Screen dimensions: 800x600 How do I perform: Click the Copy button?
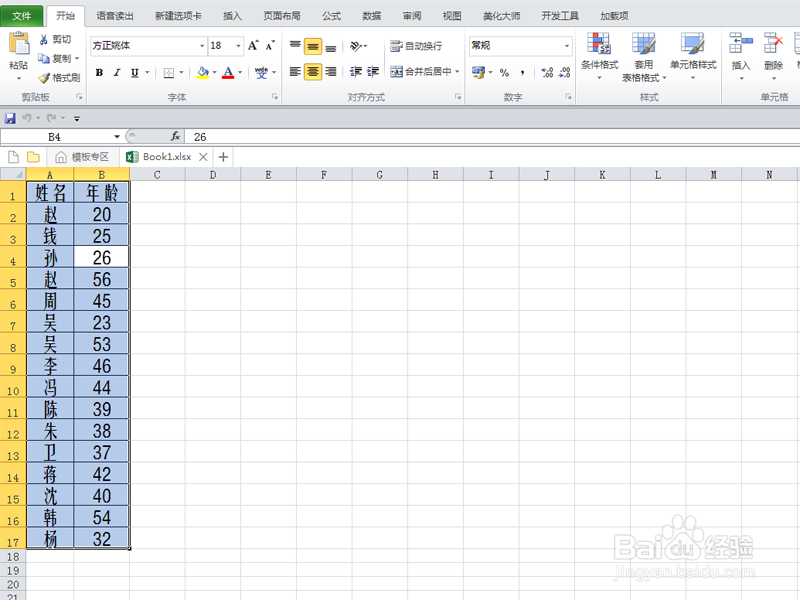[55, 58]
